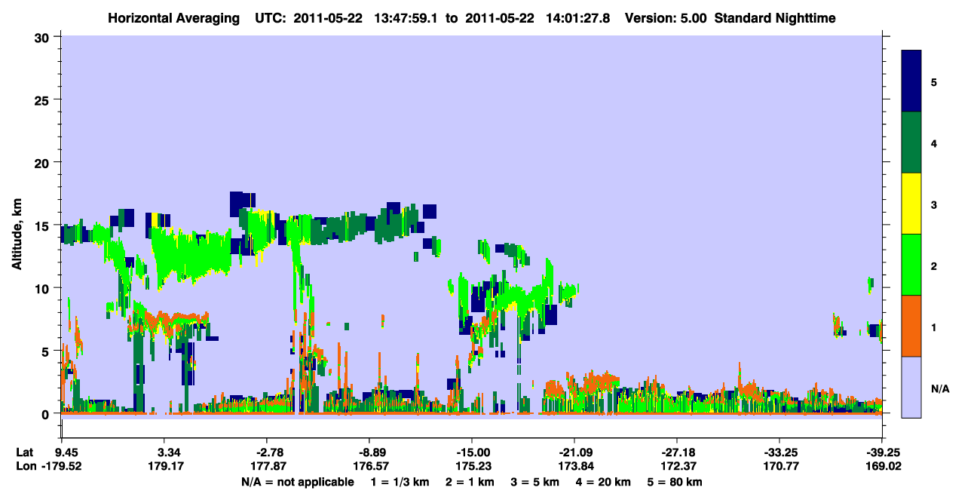
Task: Click the end time '14:01:27.8' in title
Action: coord(577,17)
